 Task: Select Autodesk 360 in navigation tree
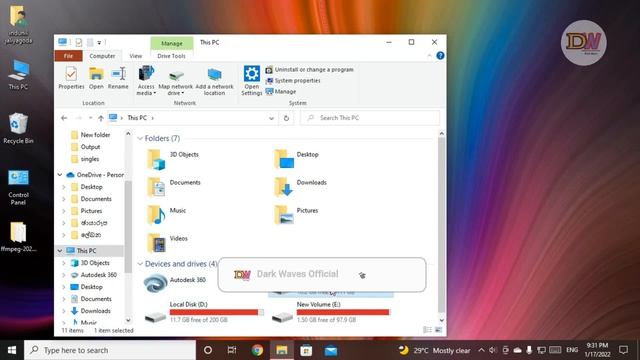click(94, 275)
